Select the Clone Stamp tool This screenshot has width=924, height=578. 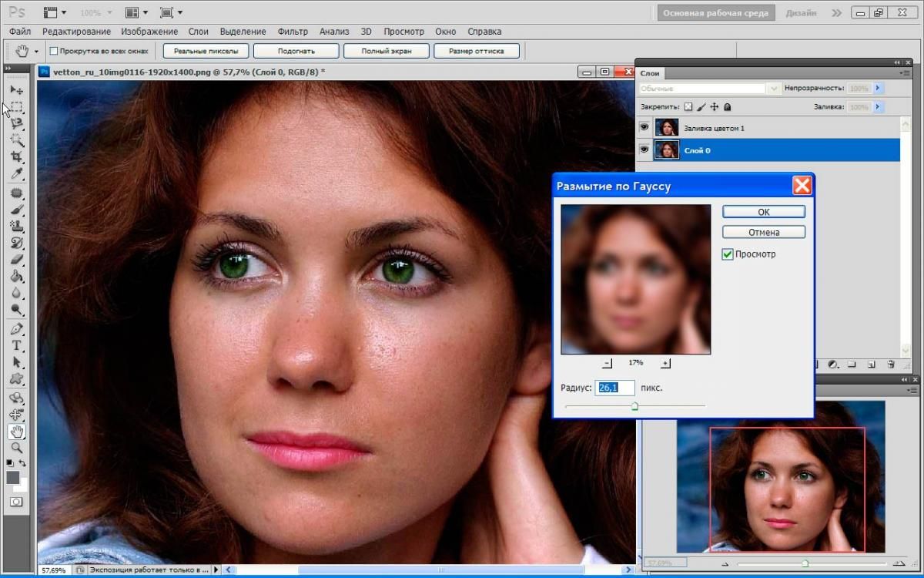[x=16, y=227]
